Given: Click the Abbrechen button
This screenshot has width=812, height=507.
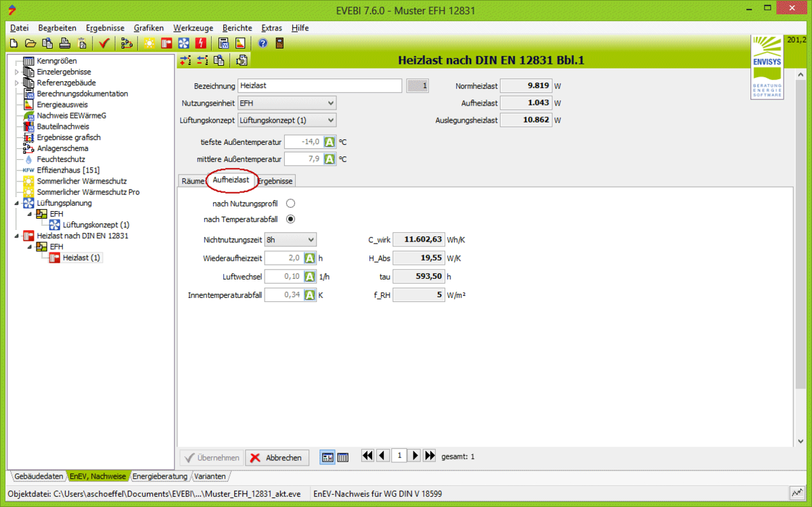Looking at the screenshot, I should click(277, 458).
